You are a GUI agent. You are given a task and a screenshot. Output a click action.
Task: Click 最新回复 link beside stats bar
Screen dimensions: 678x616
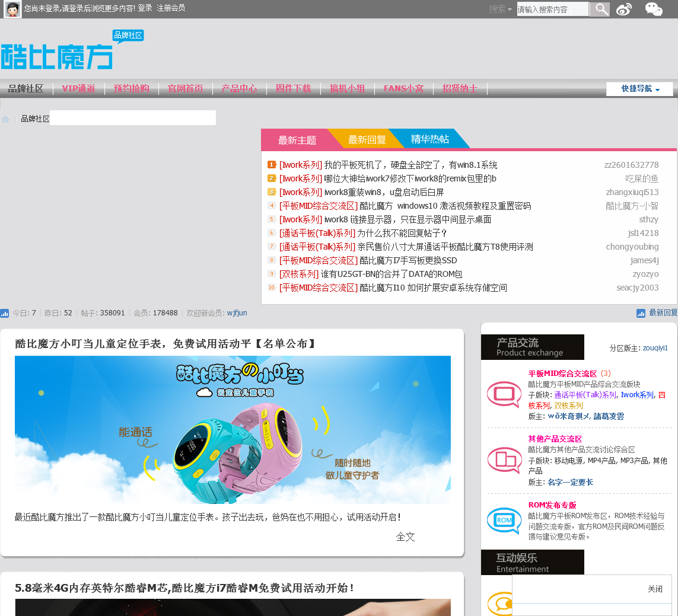pyautogui.click(x=663, y=313)
